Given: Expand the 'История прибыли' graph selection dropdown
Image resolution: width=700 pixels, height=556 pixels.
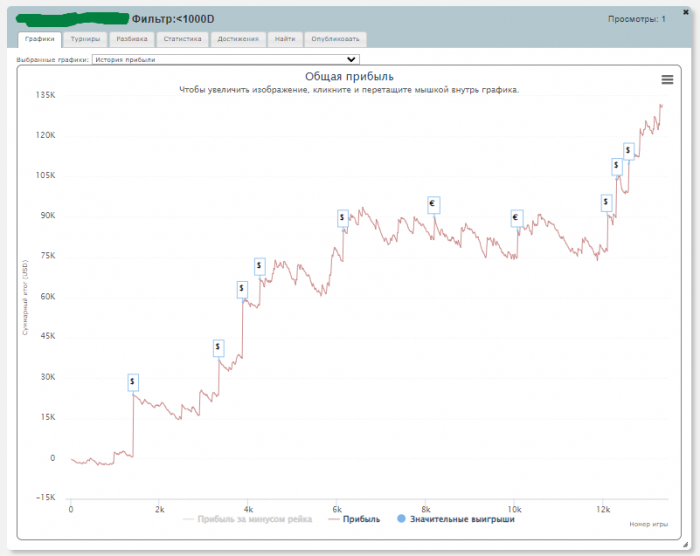Looking at the screenshot, I should coord(225,59).
